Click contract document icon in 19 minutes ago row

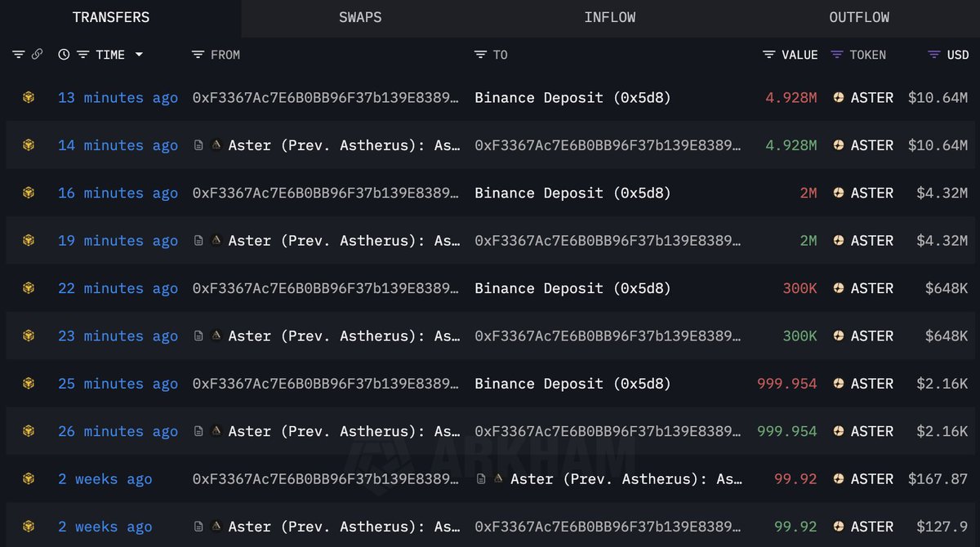[198, 241]
